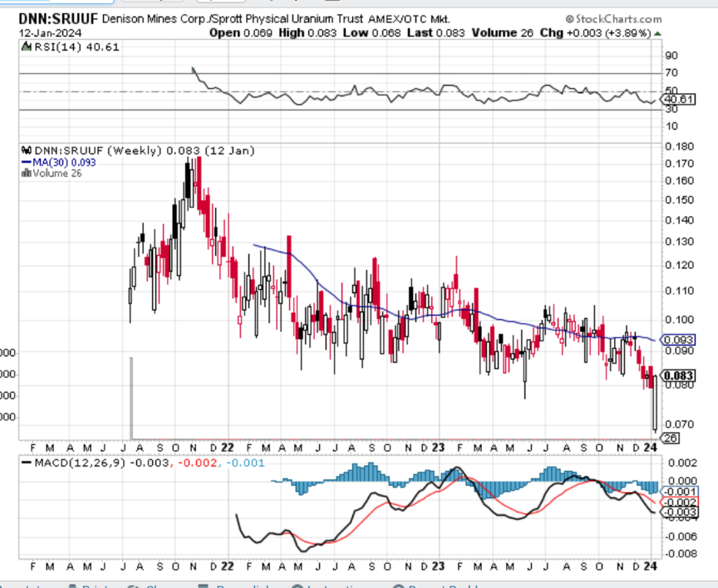Click the blue MA(30) 0.093 legend entry

pos(59,163)
